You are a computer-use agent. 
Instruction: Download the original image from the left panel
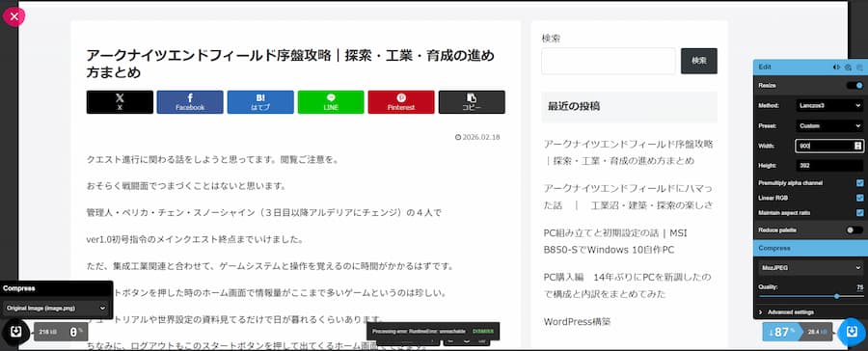16,332
